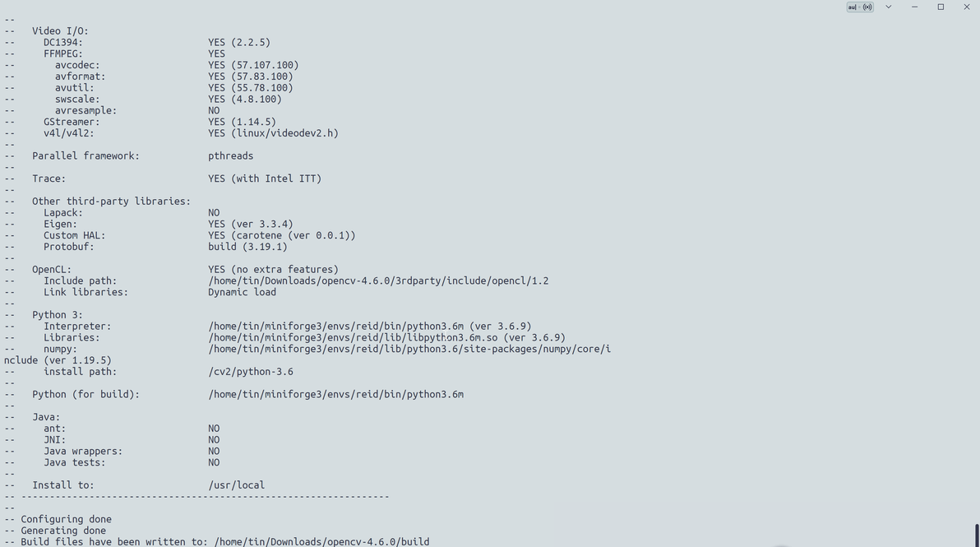The width and height of the screenshot is (980, 547).
Task: Close the terminal window
Action: click(967, 7)
